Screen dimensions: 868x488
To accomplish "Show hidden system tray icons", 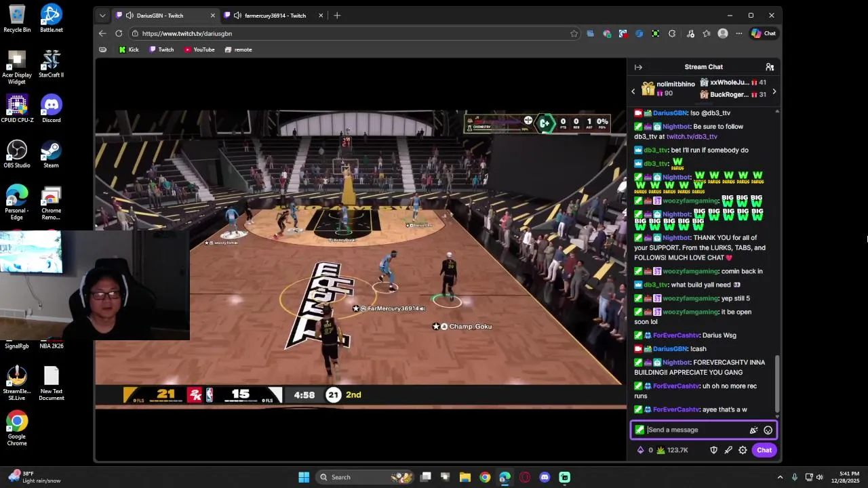I will pyautogui.click(x=780, y=477).
